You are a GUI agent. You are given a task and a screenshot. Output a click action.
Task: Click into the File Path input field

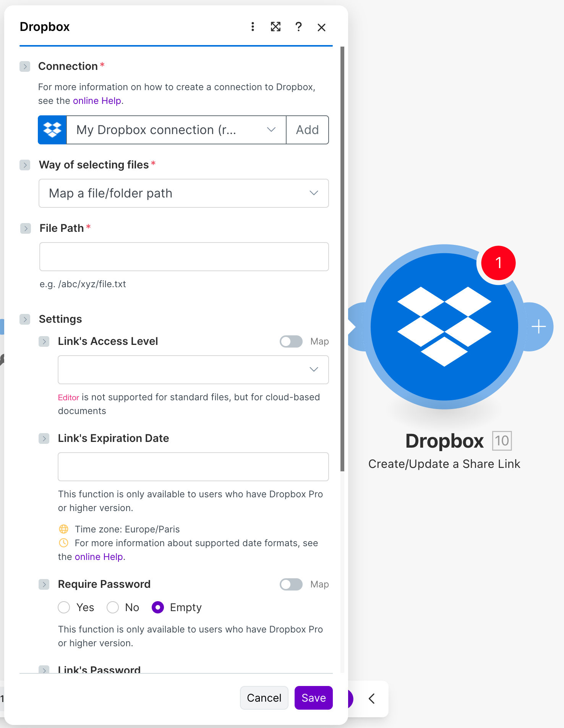(184, 257)
